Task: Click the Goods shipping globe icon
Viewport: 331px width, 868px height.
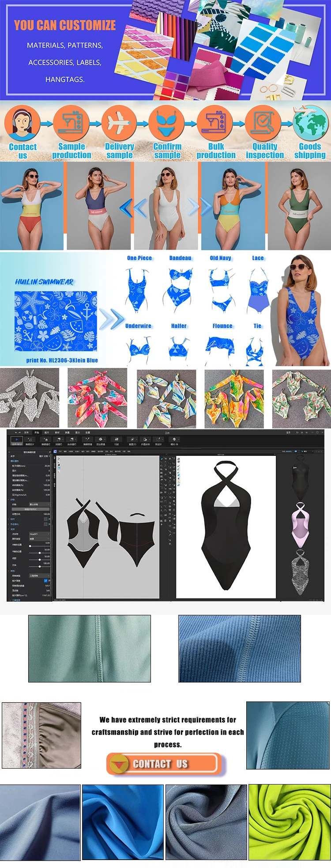Action: 311,123
